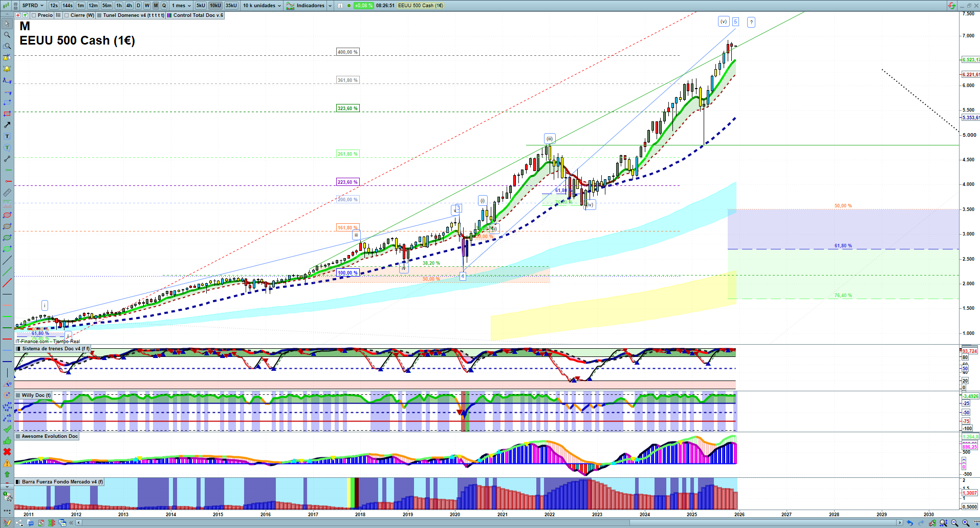
Task: Select the red rectangle drawing tool
Action: pyautogui.click(x=7, y=114)
